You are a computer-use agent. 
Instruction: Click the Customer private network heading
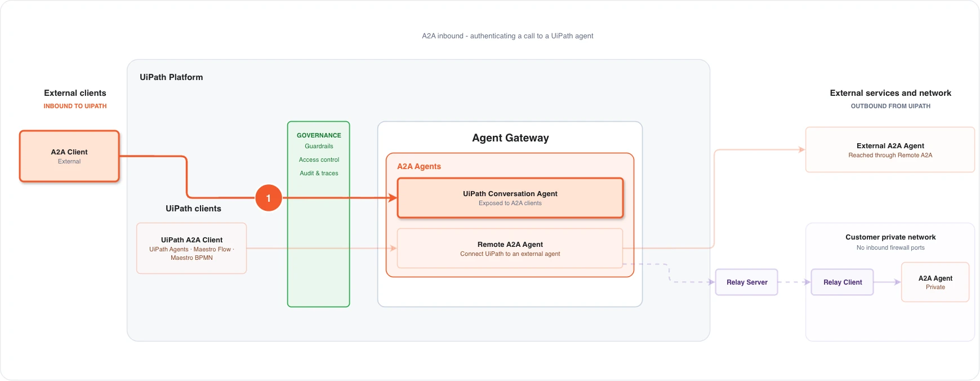(x=890, y=237)
